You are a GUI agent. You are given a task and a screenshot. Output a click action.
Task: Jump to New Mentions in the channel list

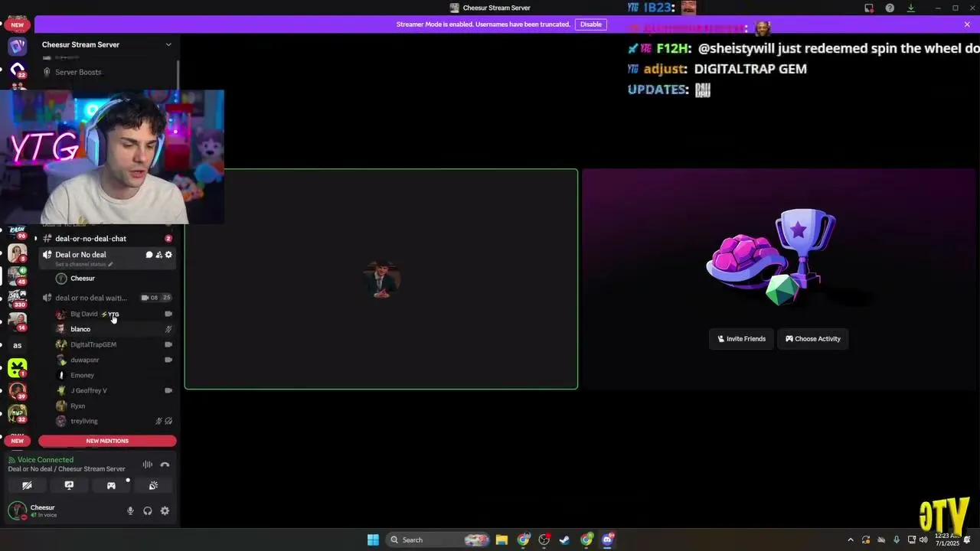click(107, 441)
